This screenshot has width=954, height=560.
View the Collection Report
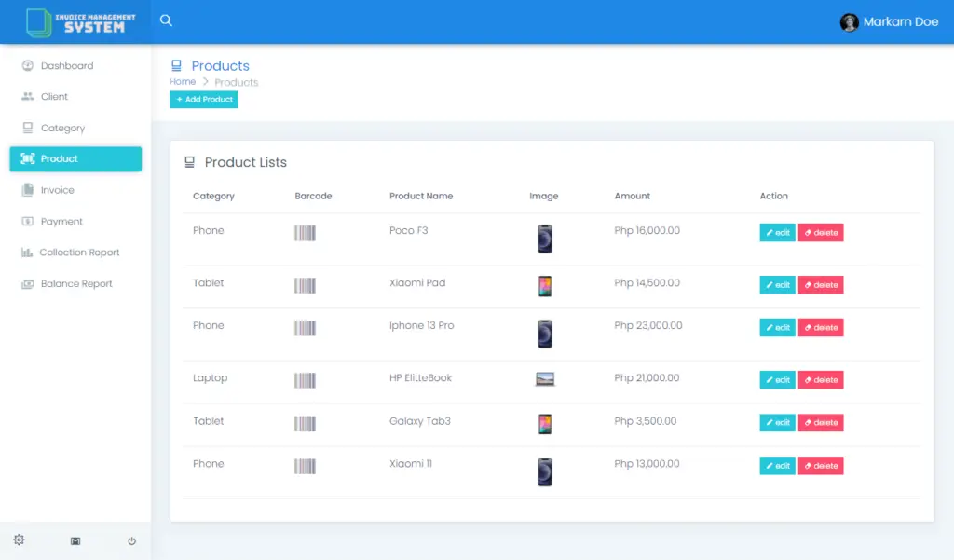click(x=79, y=252)
